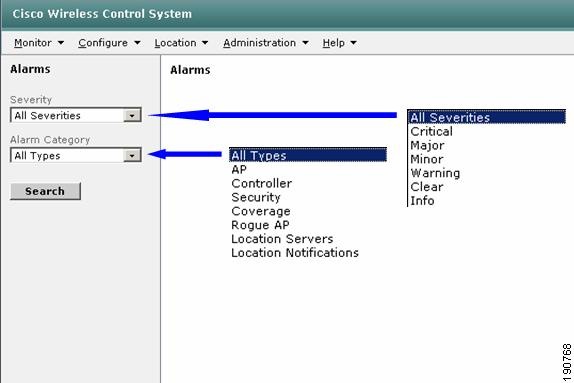Expand the Severity dropdown arrow
Viewport: 574px width, 383px height.
(132, 115)
